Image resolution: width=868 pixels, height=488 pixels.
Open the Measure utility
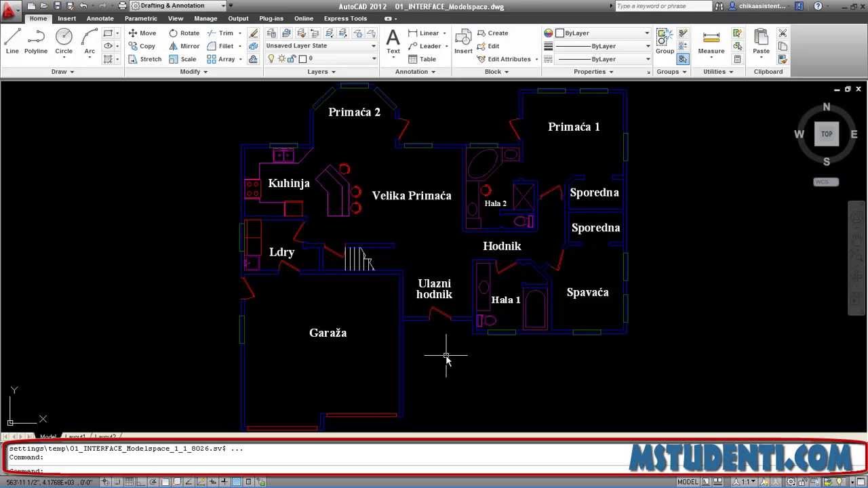711,41
